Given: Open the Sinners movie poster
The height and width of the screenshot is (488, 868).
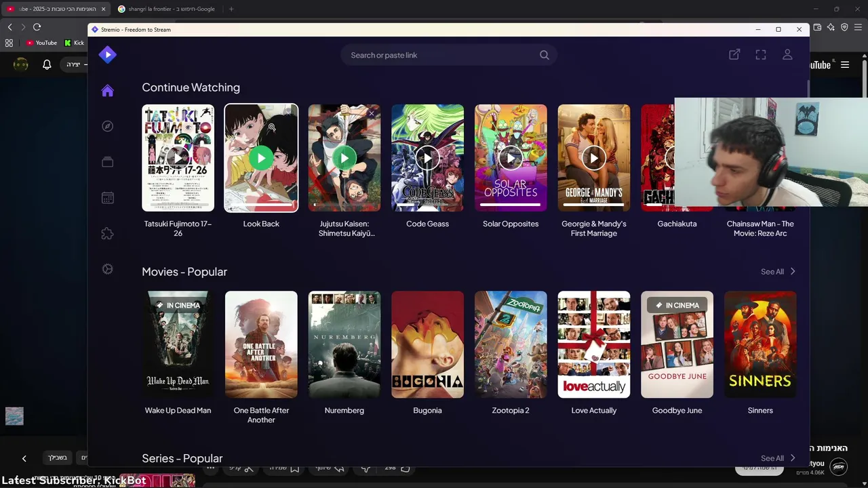Looking at the screenshot, I should point(760,344).
